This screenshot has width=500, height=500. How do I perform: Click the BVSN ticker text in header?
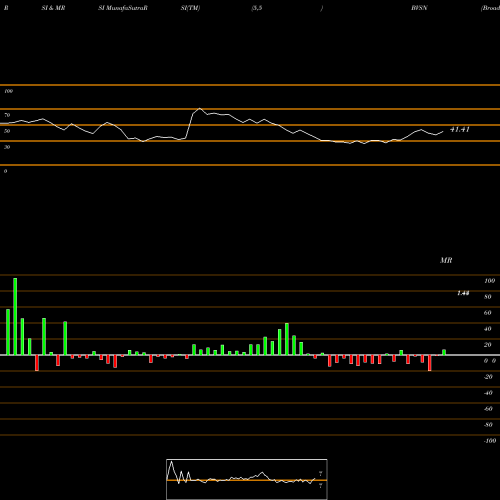419,8
